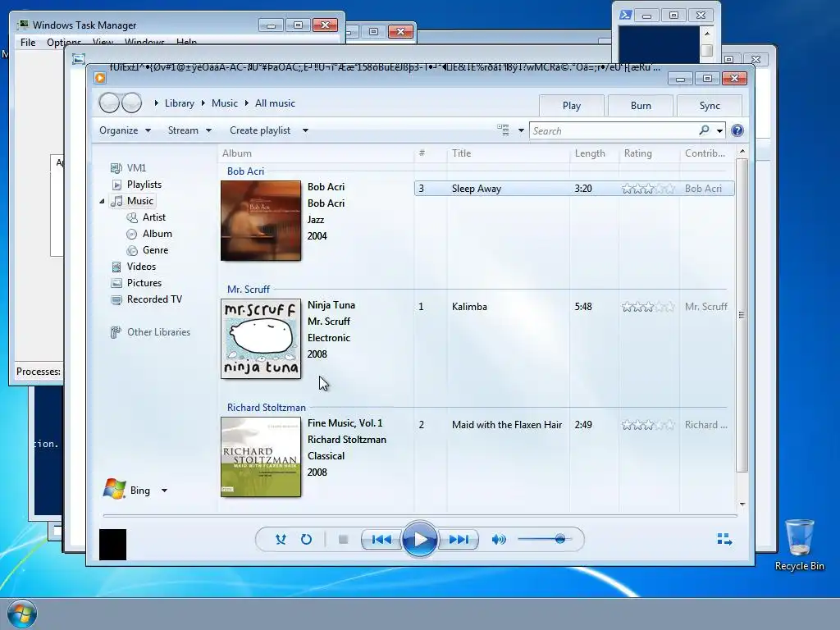Select the Fine Music Vol. 1 album cover

[x=261, y=457]
